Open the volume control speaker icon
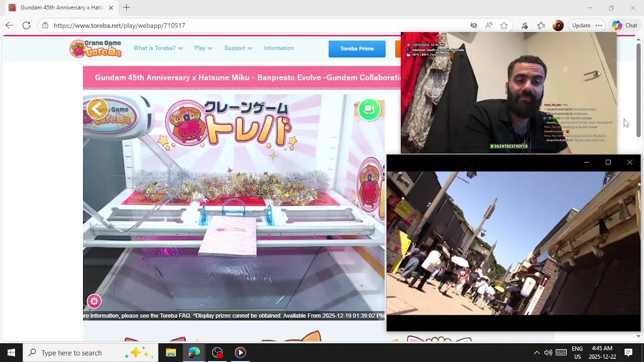644x362 pixels. 548,352
